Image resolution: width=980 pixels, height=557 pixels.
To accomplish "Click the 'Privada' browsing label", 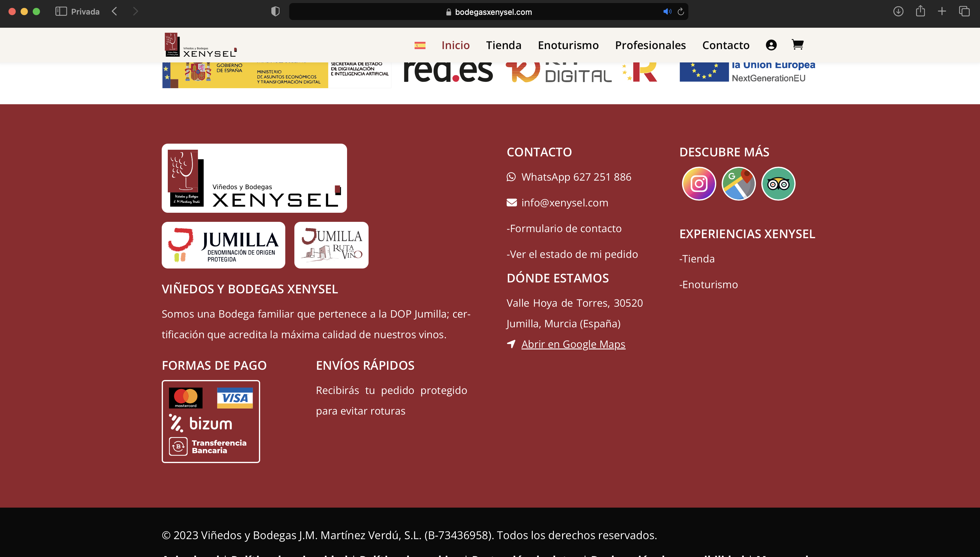I will coord(85,12).
